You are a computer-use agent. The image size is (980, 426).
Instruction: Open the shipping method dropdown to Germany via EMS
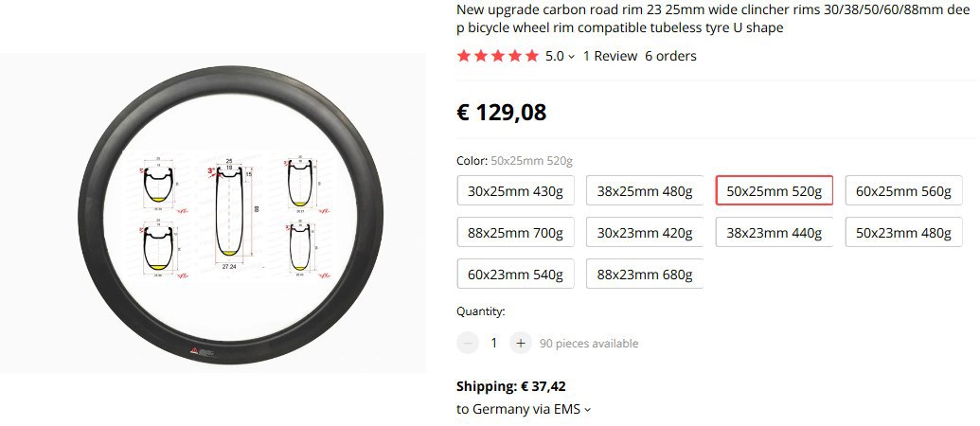pos(523,410)
